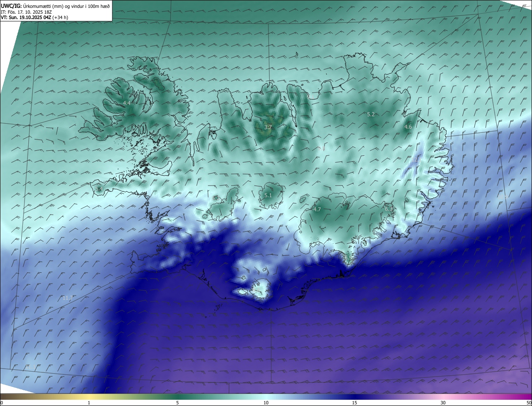This screenshot has width=532, height=406.
Task: Click the color scale label 30
Action: point(443,403)
